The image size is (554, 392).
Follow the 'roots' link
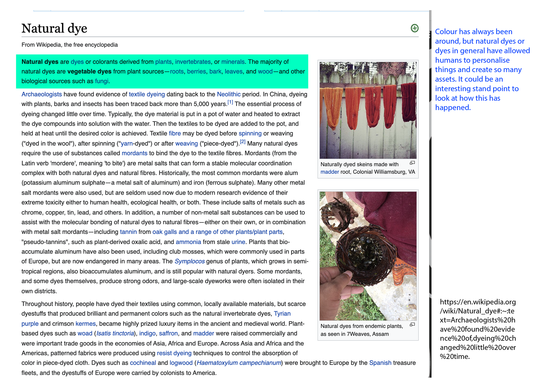point(177,71)
